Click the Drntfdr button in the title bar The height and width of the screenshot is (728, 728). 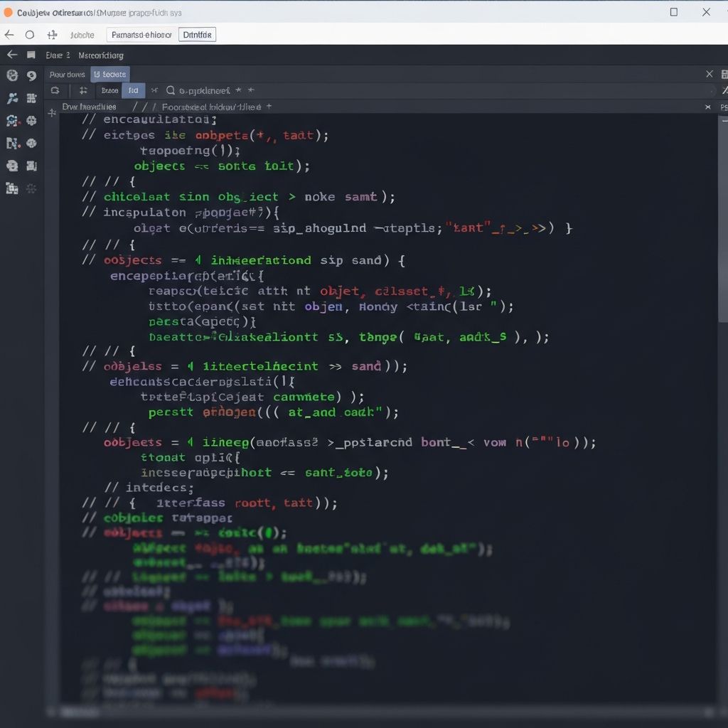tap(198, 34)
